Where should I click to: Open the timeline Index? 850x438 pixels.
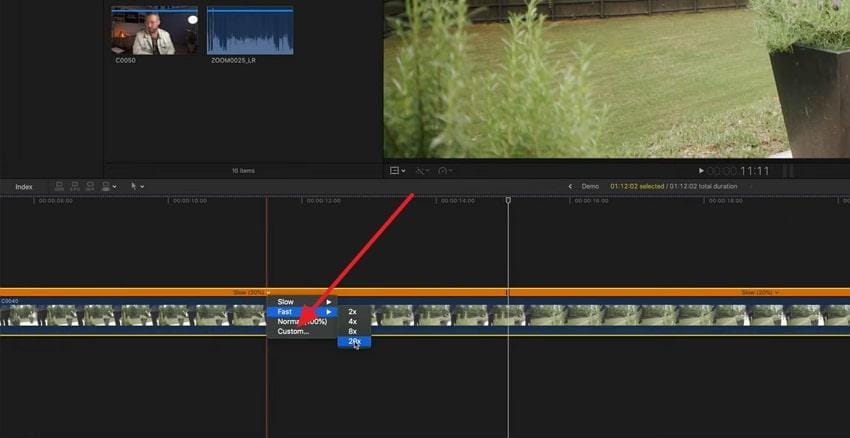pyautogui.click(x=24, y=186)
